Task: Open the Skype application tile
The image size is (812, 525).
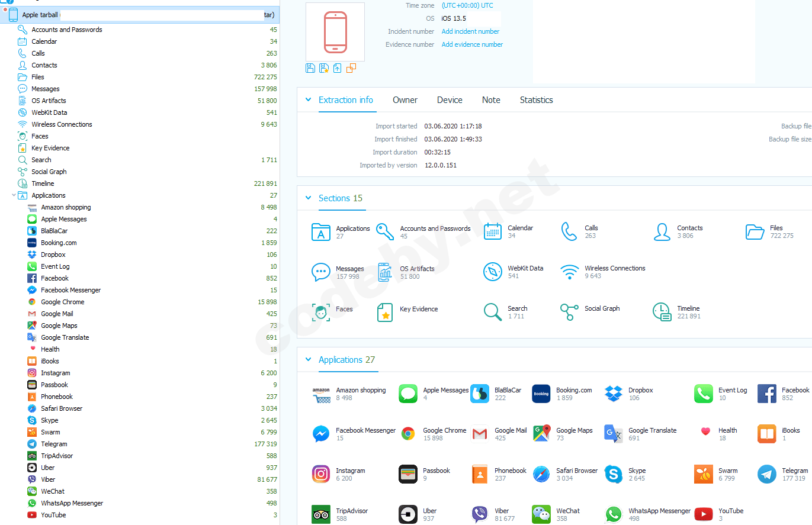Action: 625,474
